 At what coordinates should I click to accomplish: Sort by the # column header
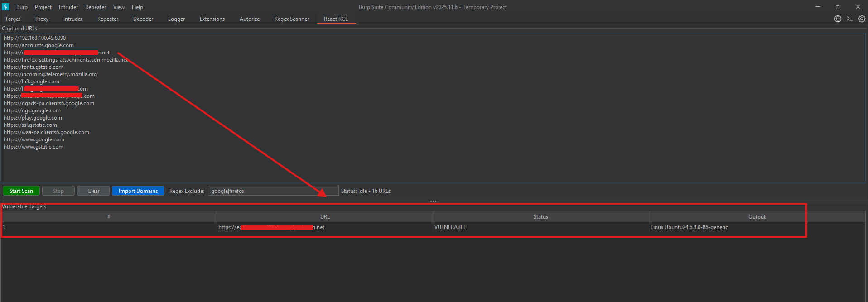(x=109, y=217)
